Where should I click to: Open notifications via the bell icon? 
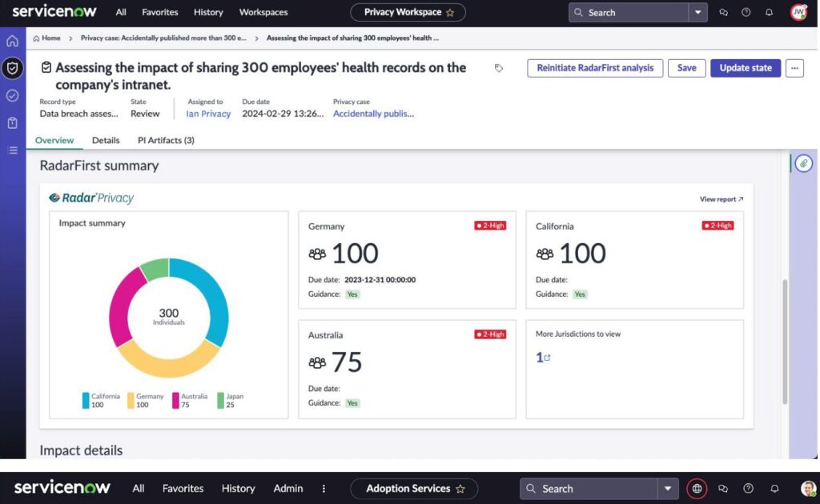[768, 12]
